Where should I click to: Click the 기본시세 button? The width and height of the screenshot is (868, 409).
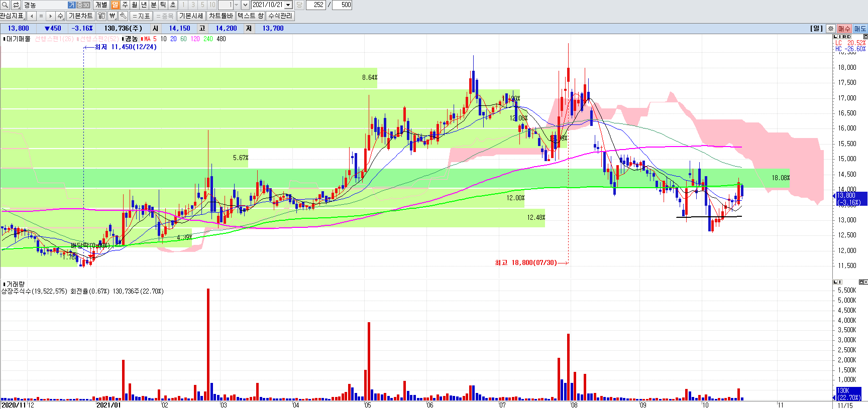click(x=191, y=16)
